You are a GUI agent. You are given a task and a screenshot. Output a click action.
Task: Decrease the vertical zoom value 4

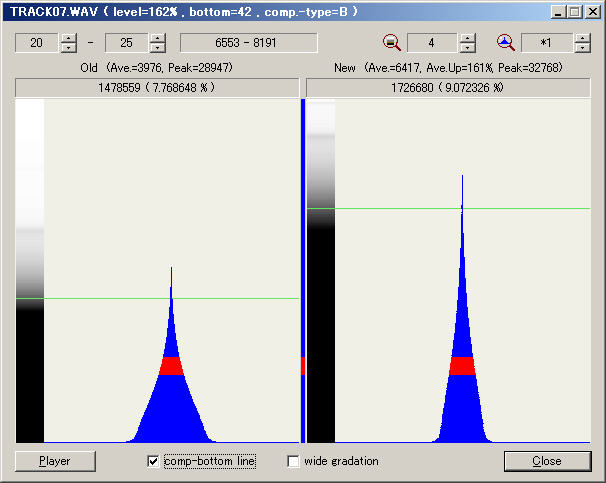[x=468, y=48]
